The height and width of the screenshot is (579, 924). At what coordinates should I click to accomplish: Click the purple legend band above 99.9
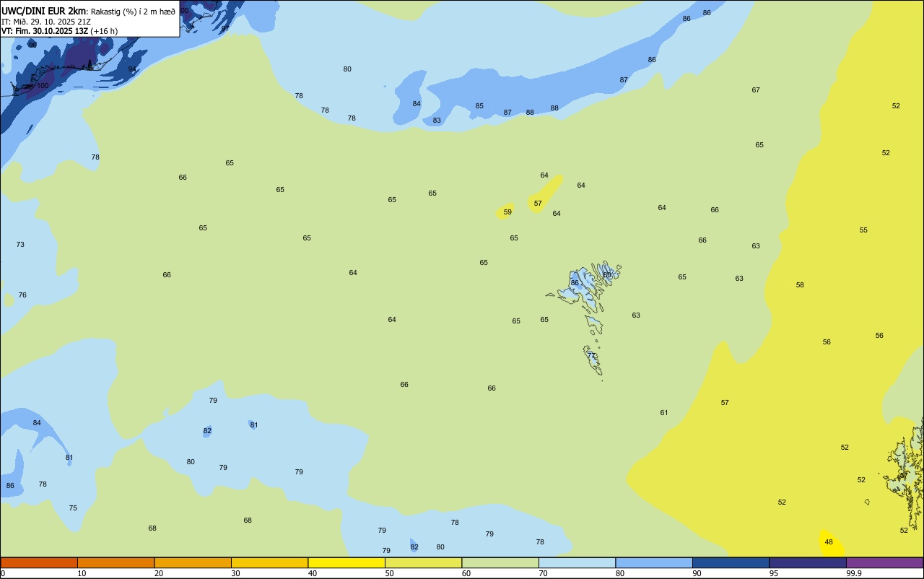click(885, 562)
